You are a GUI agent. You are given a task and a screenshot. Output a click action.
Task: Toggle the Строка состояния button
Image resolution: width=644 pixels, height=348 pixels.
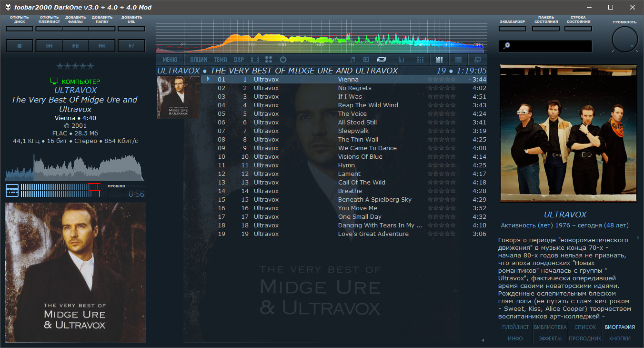578,29
